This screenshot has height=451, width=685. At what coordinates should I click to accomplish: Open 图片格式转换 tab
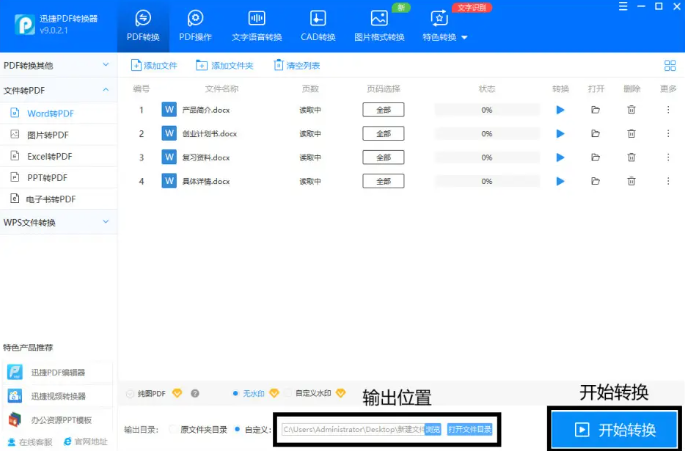(379, 26)
